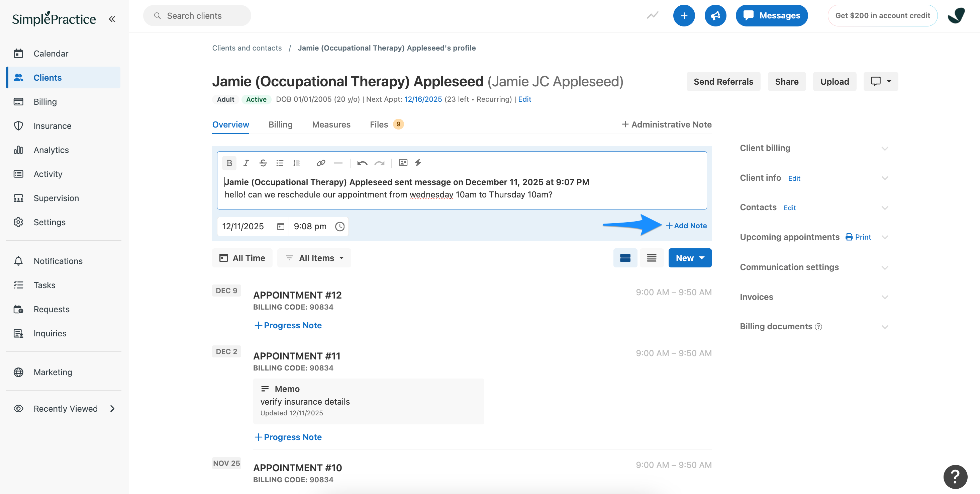Insert a hyperlink in the note
The width and height of the screenshot is (980, 494).
pos(321,163)
